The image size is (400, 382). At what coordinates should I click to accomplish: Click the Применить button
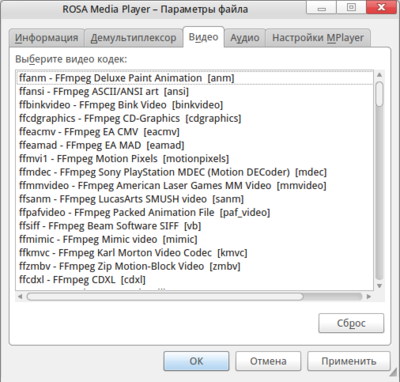click(x=349, y=361)
